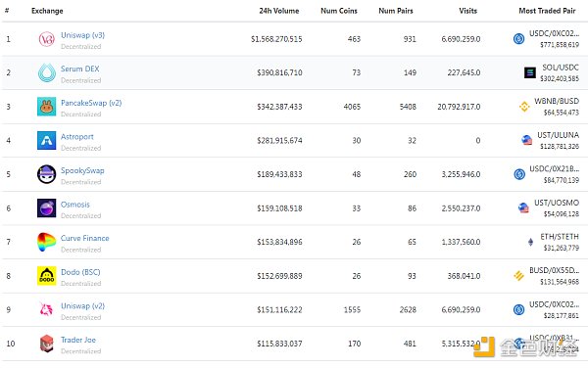The width and height of the screenshot is (588, 368).
Task: Click the Dodo (BSC) yellow logo
Action: [x=46, y=276]
